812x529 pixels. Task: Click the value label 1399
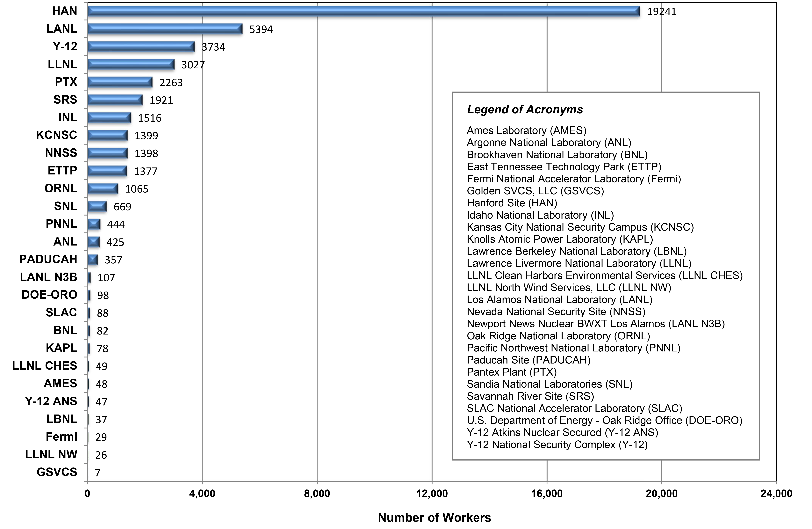[146, 136]
